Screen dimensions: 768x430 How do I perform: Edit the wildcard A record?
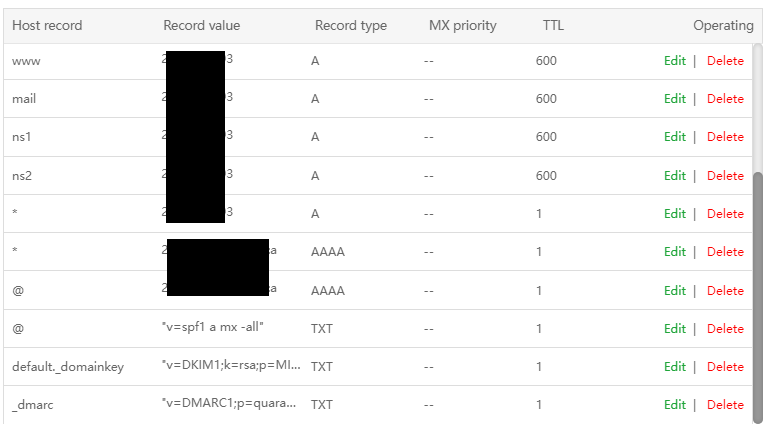click(x=674, y=214)
